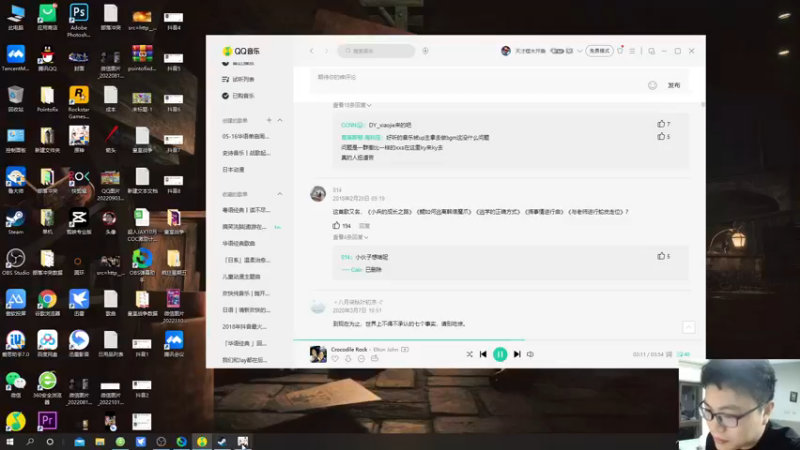Image resolution: width=800 pixels, height=450 pixels.
Task: Expand the view 4 replies link
Action: click(x=351, y=237)
